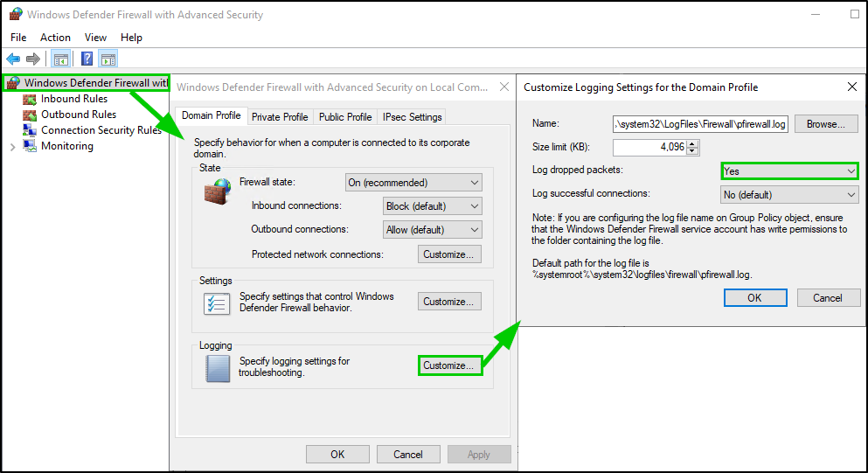Screen dimensions: 868x473
Task: Toggle the Show/Hide Console Tree icon
Action: (61, 59)
